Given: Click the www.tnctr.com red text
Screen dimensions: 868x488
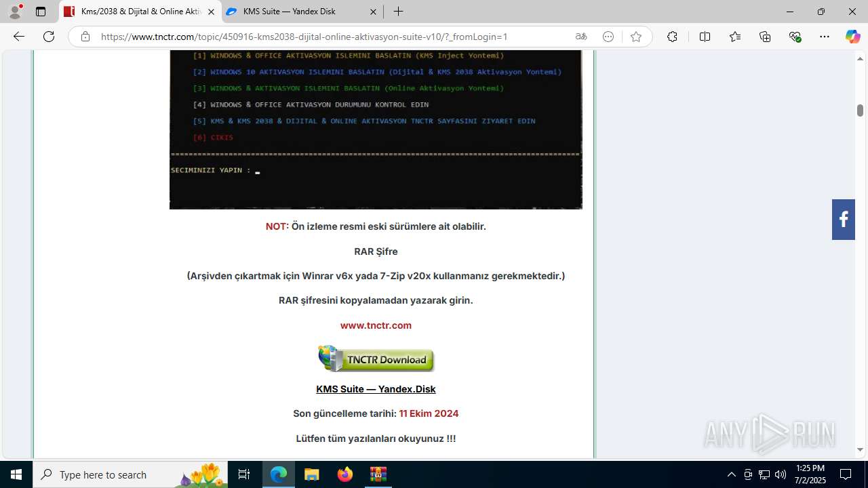Looking at the screenshot, I should pos(376,325).
